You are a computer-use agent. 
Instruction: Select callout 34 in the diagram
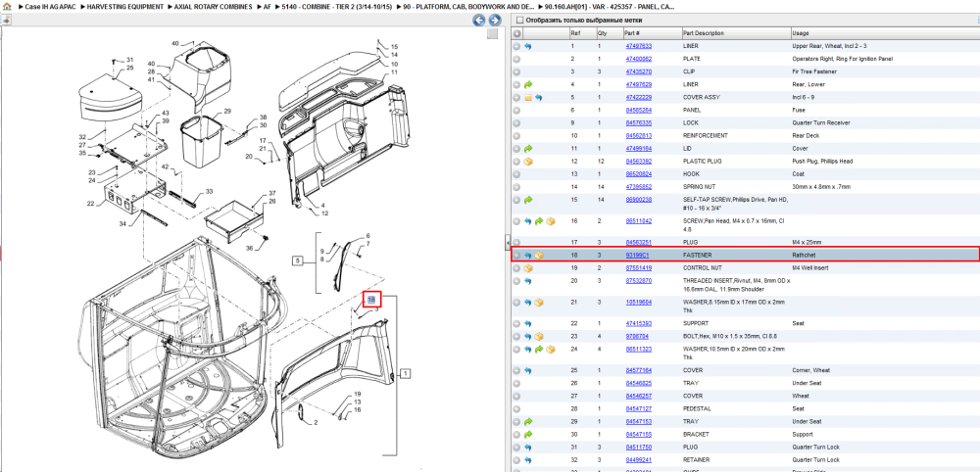click(122, 224)
